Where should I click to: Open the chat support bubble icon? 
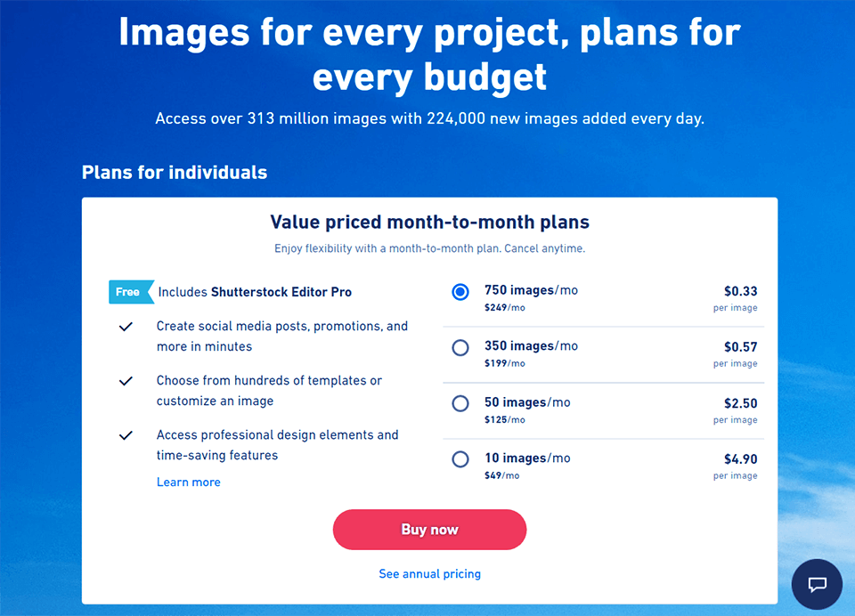[818, 584]
